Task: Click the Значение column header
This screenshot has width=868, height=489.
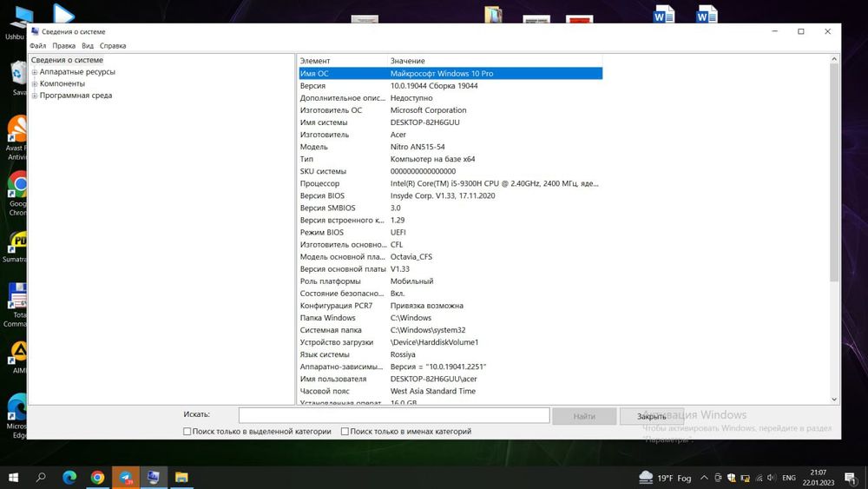Action: [x=495, y=61]
